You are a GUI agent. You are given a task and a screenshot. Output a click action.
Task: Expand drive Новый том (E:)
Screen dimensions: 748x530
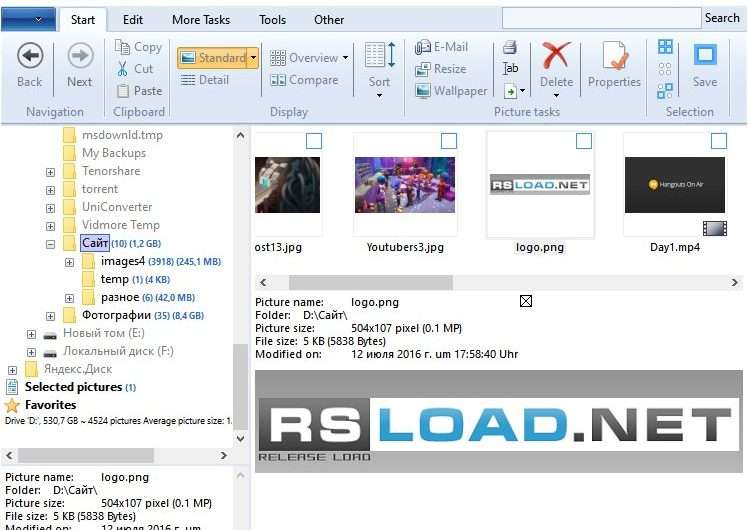31,334
